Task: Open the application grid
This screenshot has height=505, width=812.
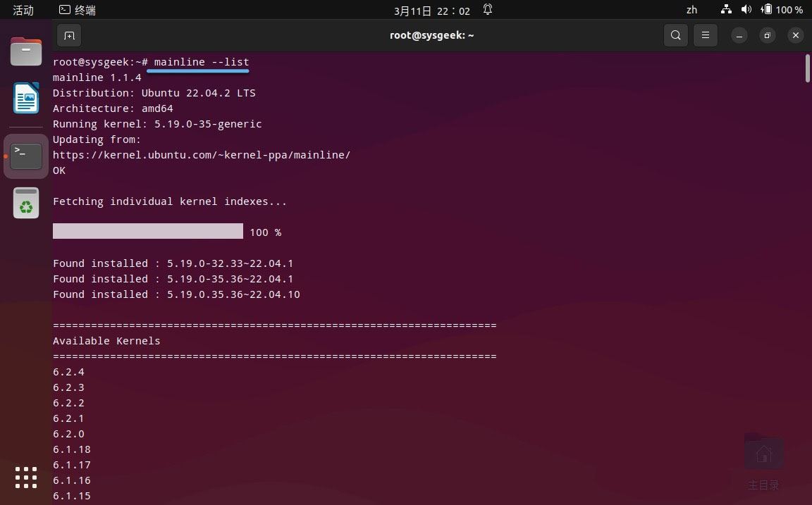Action: point(26,478)
